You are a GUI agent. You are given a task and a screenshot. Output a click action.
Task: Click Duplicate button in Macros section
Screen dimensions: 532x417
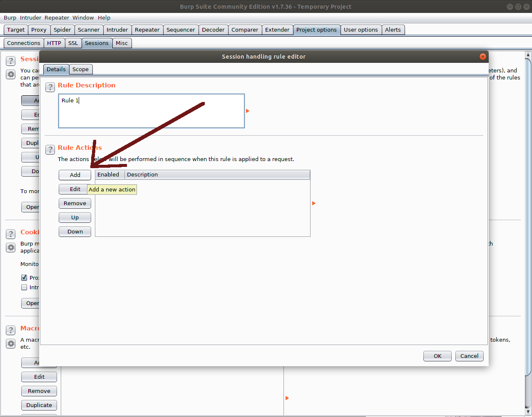pyautogui.click(x=39, y=405)
